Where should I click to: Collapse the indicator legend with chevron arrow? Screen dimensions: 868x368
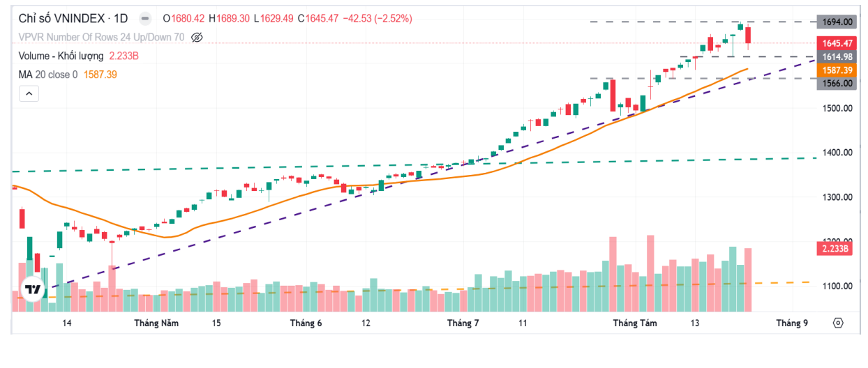(x=29, y=93)
